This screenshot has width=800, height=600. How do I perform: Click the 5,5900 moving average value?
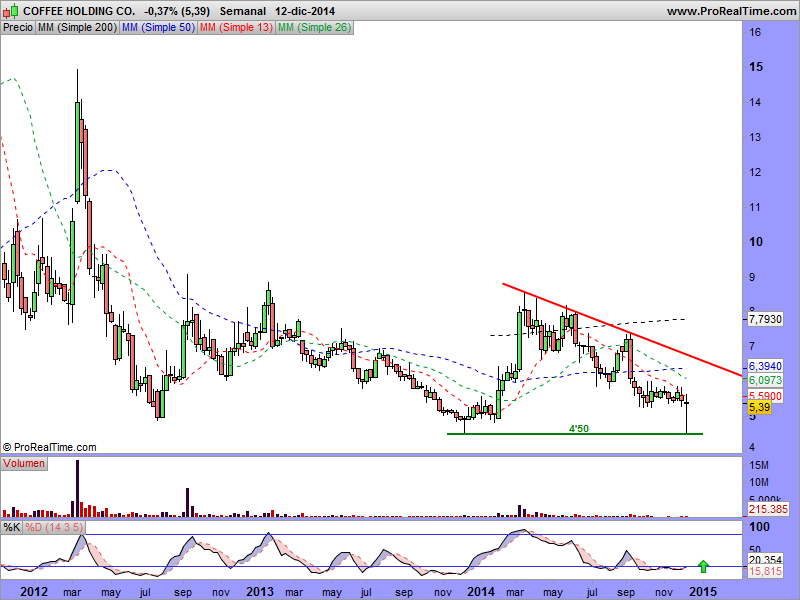click(765, 396)
